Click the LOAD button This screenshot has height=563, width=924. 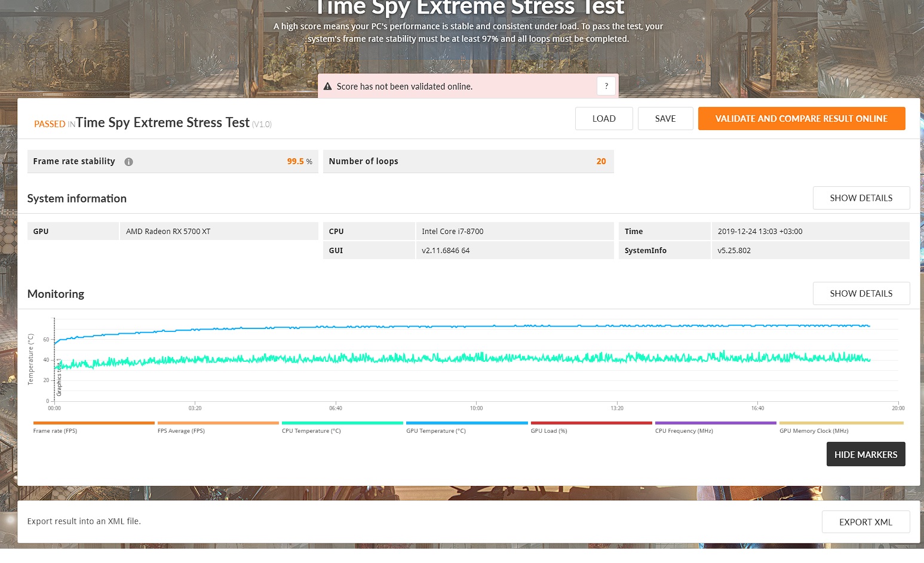(604, 118)
